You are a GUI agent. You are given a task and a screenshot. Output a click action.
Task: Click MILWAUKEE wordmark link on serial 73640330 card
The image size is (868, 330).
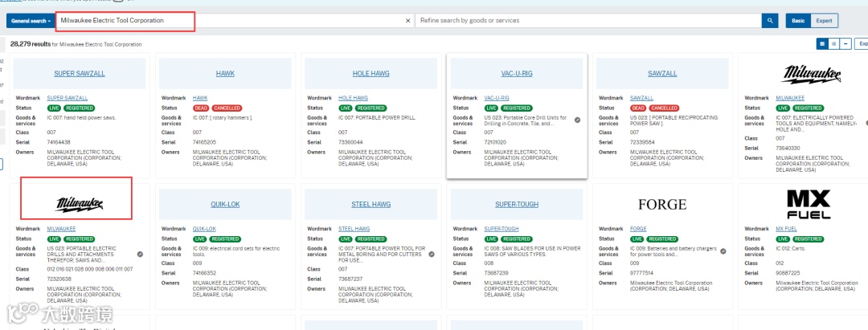point(790,98)
